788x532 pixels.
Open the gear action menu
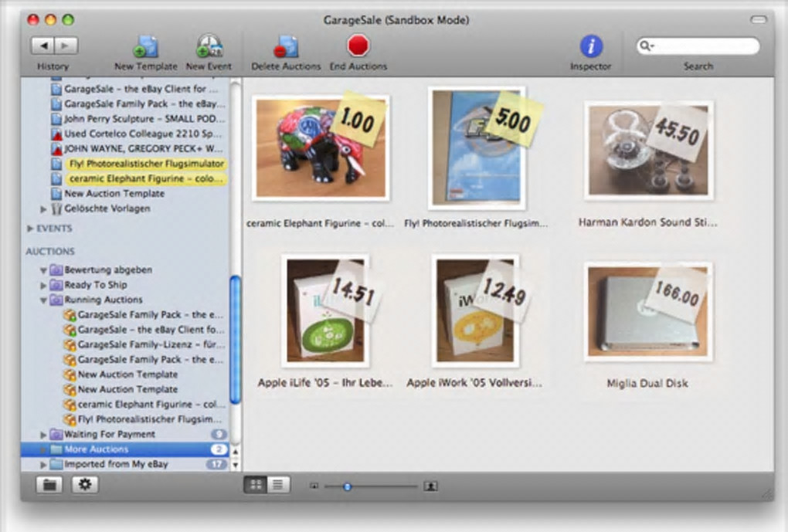point(85,485)
